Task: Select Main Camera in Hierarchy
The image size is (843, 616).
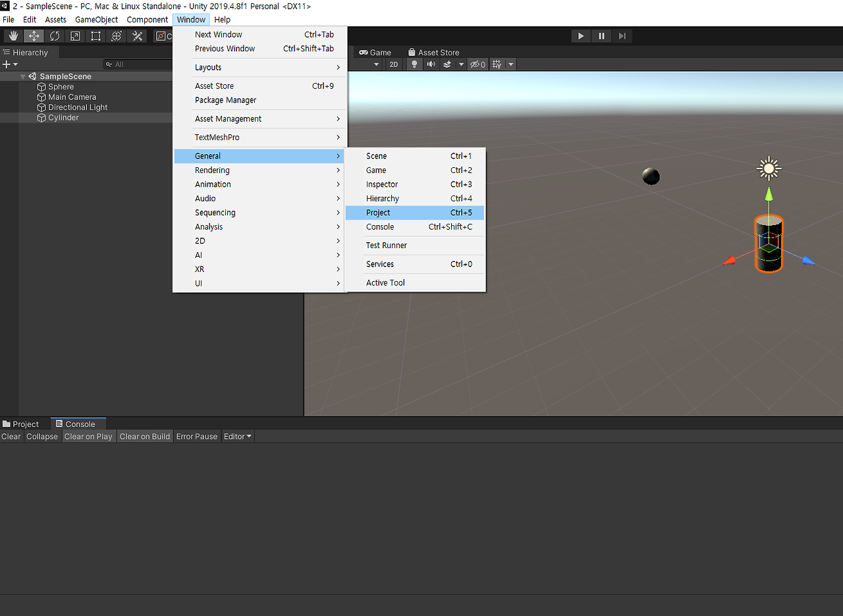Action: tap(72, 97)
